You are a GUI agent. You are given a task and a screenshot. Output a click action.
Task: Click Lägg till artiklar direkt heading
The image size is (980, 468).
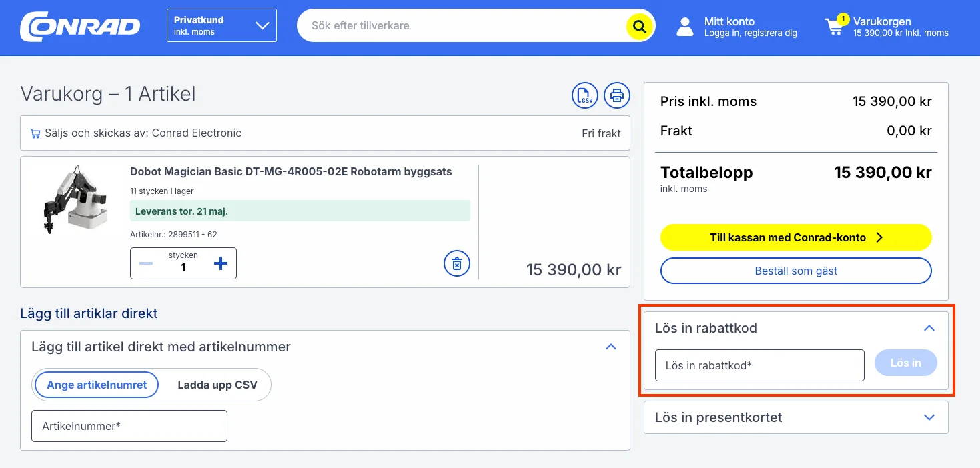point(89,313)
